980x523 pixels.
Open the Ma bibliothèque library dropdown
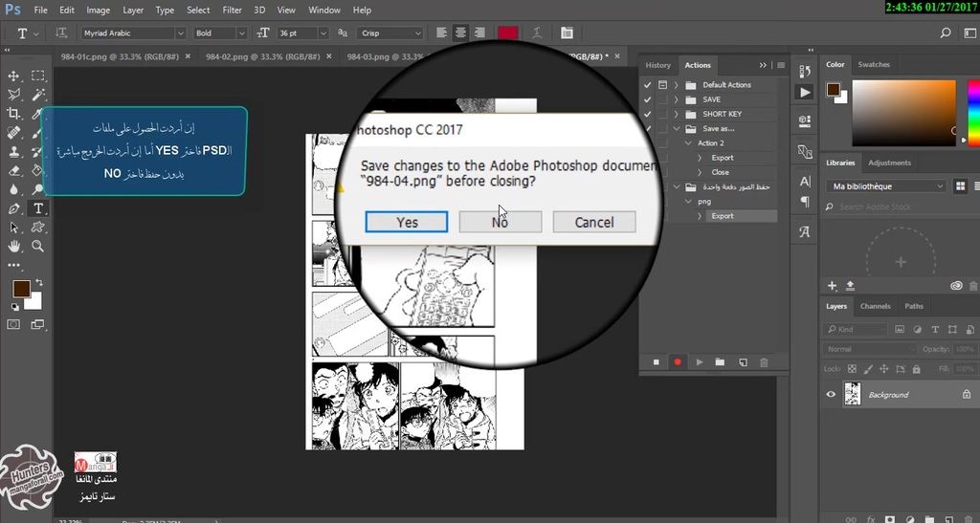tap(887, 186)
